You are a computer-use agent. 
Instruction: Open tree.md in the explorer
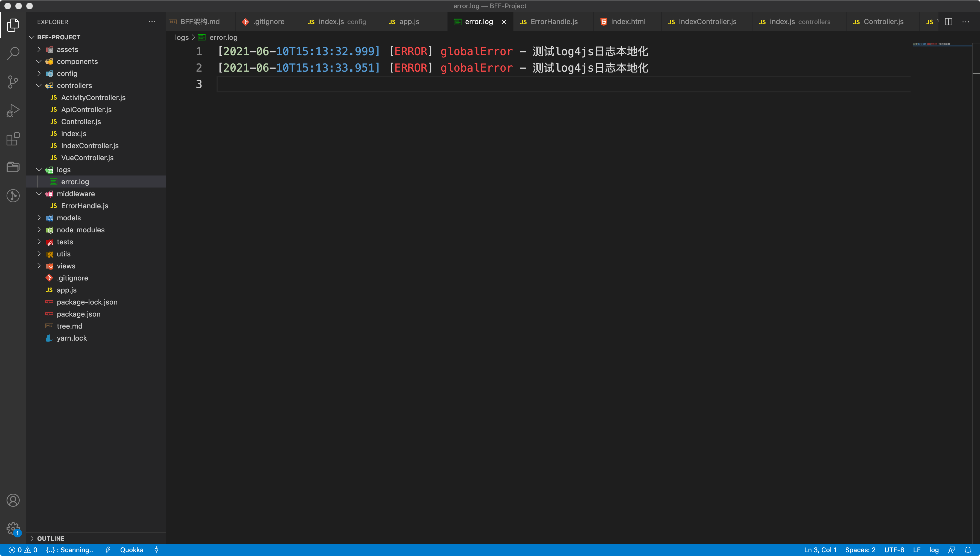pos(96,326)
